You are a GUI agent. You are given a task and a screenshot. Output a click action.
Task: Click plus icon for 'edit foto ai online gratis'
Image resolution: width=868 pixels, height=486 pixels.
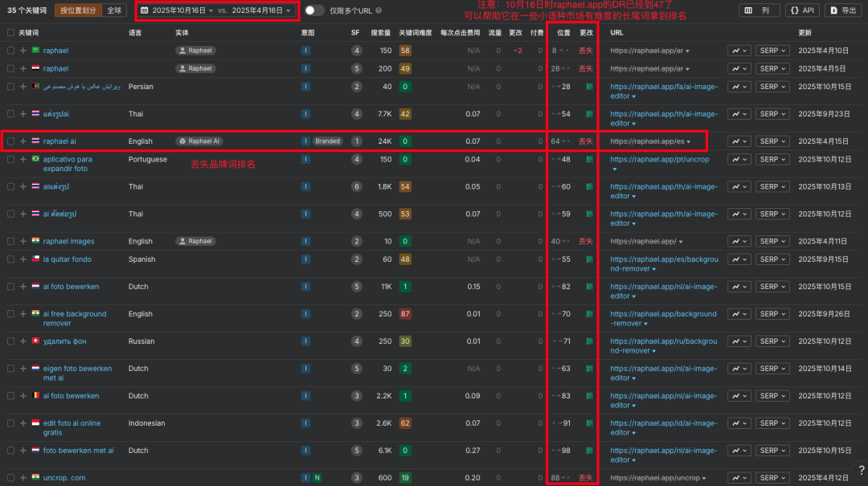23,423
